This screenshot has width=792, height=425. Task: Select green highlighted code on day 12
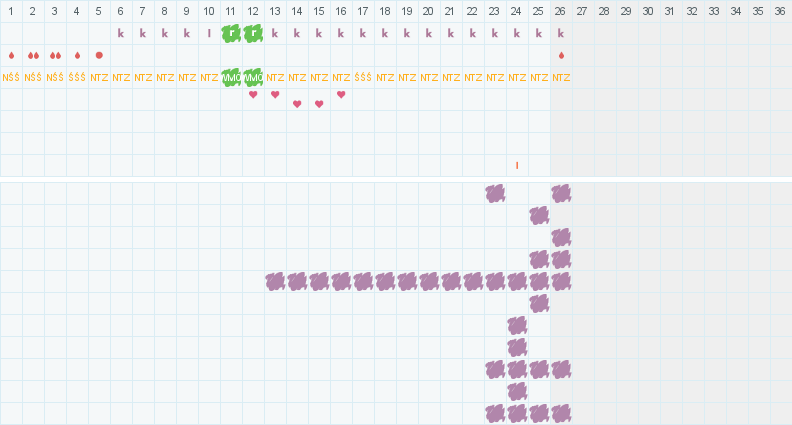coord(253,77)
